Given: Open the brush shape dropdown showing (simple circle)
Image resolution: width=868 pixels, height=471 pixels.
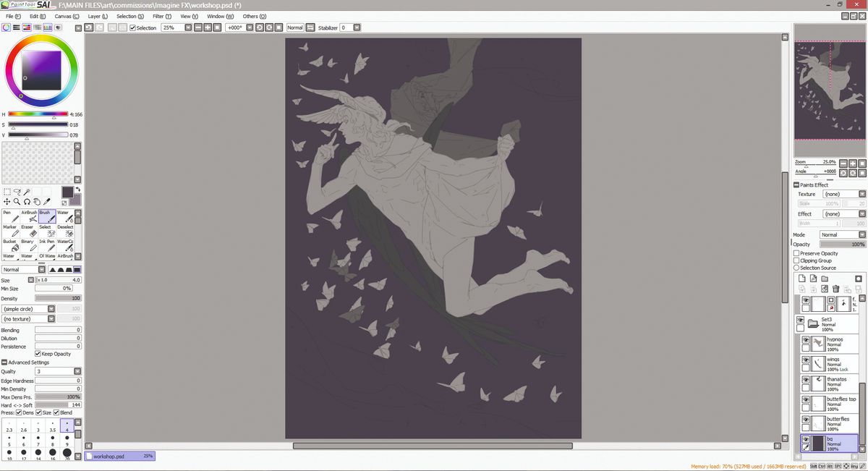Looking at the screenshot, I should tap(50, 308).
